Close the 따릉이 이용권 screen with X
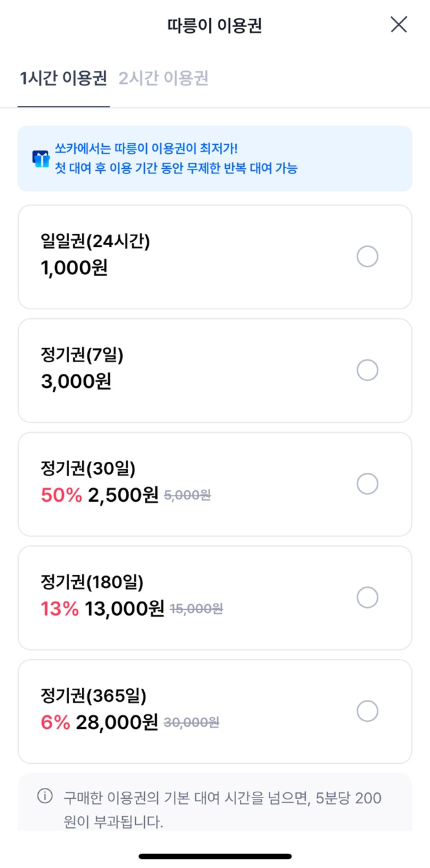 click(398, 25)
